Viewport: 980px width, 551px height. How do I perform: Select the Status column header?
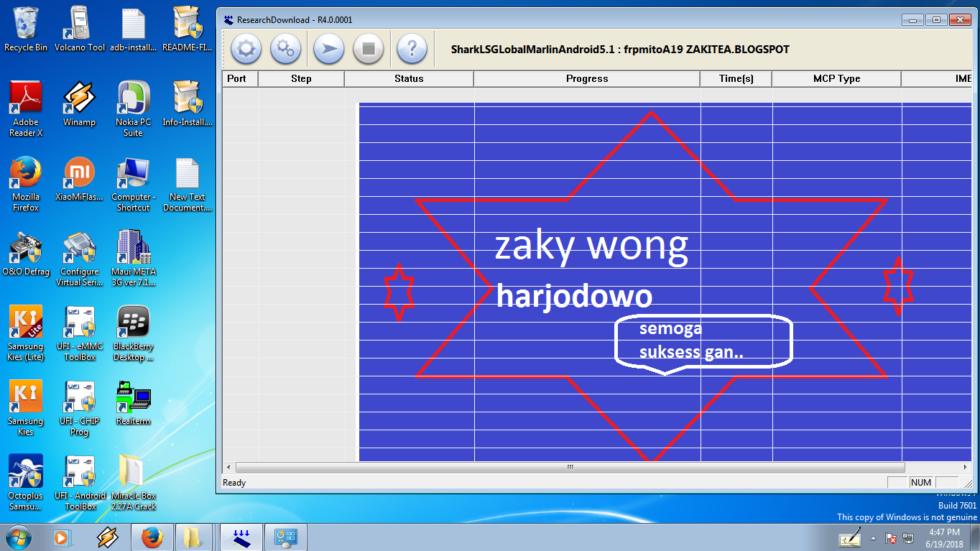click(x=409, y=78)
